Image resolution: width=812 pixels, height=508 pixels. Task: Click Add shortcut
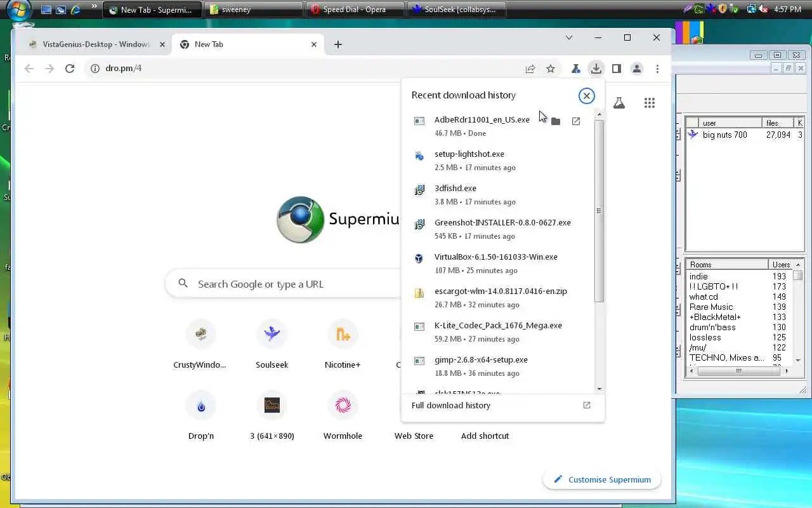(485, 436)
